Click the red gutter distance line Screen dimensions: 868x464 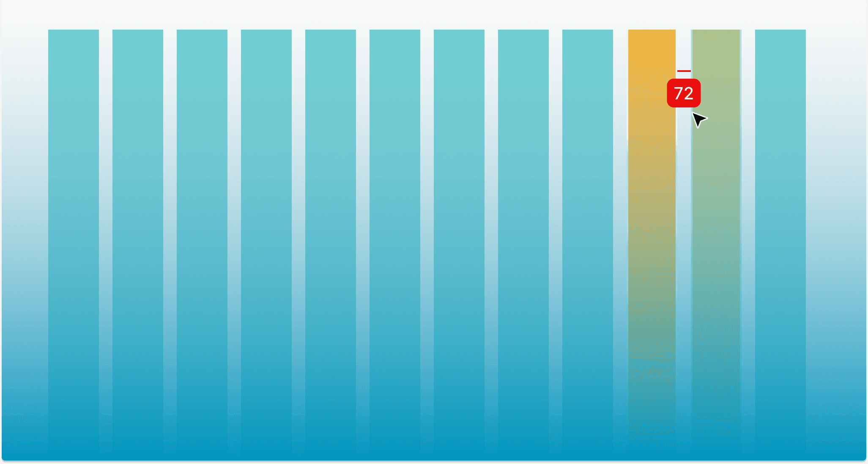pos(684,71)
